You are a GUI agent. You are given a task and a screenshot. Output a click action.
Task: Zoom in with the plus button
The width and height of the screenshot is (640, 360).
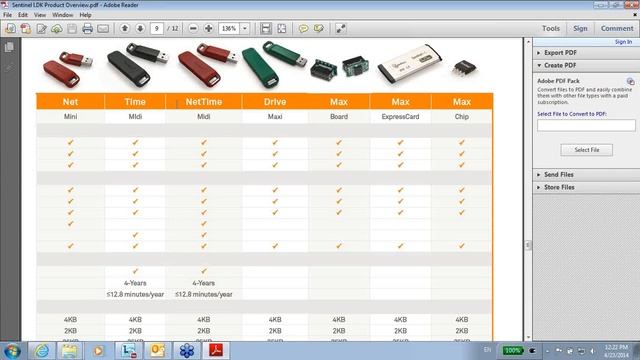click(x=208, y=29)
